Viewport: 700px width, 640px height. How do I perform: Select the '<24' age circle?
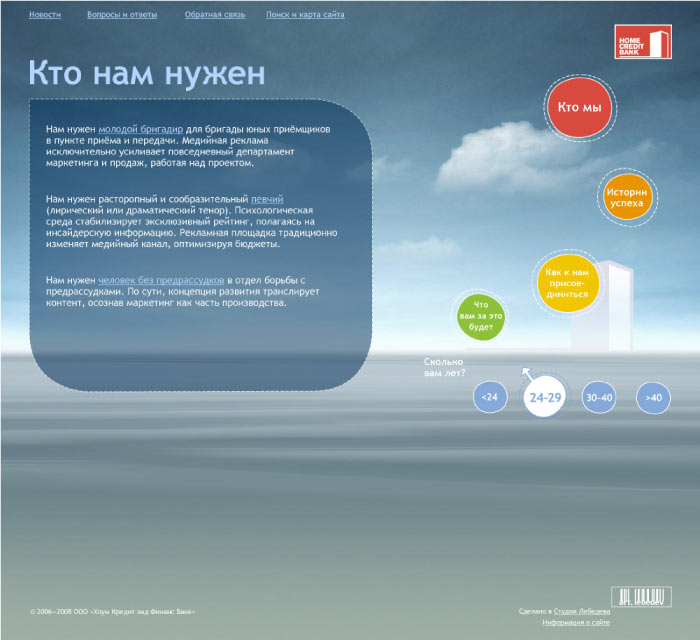(489, 397)
